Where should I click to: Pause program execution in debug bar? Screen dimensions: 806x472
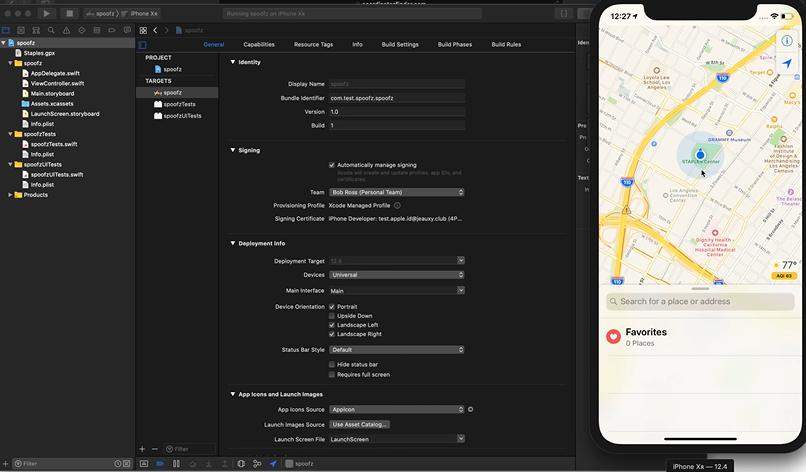[x=176, y=463]
